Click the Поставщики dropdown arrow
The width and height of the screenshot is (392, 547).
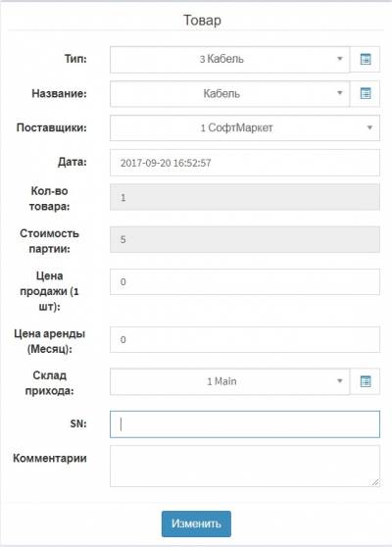369,127
